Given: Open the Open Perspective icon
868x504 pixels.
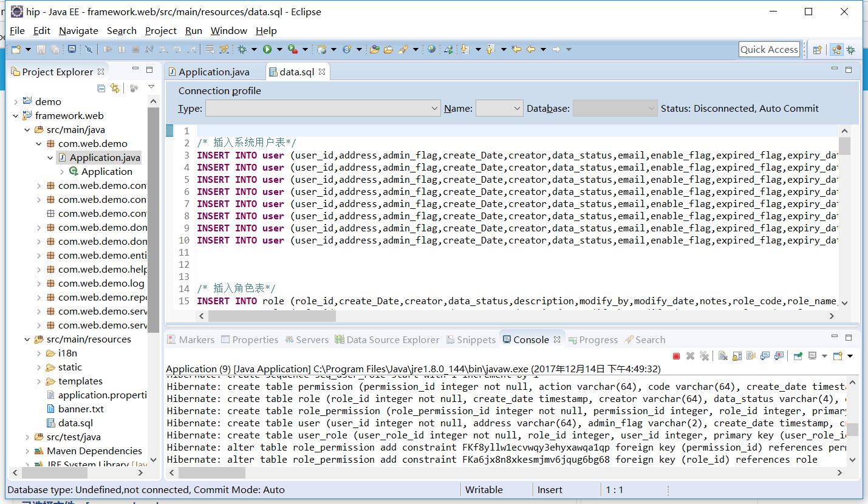Looking at the screenshot, I should [x=818, y=50].
